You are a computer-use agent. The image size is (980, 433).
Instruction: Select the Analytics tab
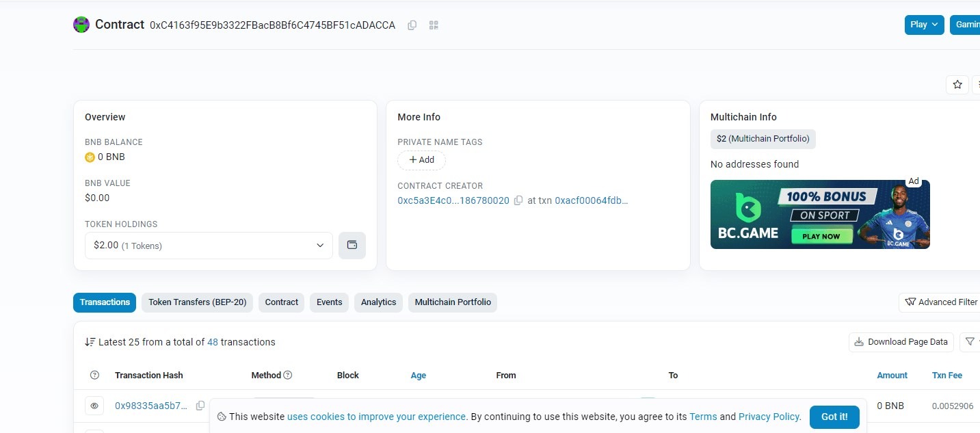pyautogui.click(x=378, y=302)
